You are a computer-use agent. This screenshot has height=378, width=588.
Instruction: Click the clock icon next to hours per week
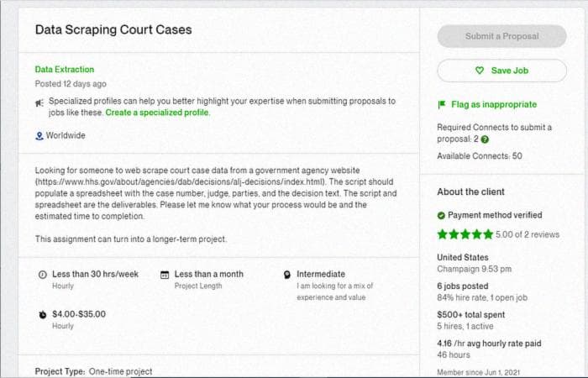[x=42, y=275]
